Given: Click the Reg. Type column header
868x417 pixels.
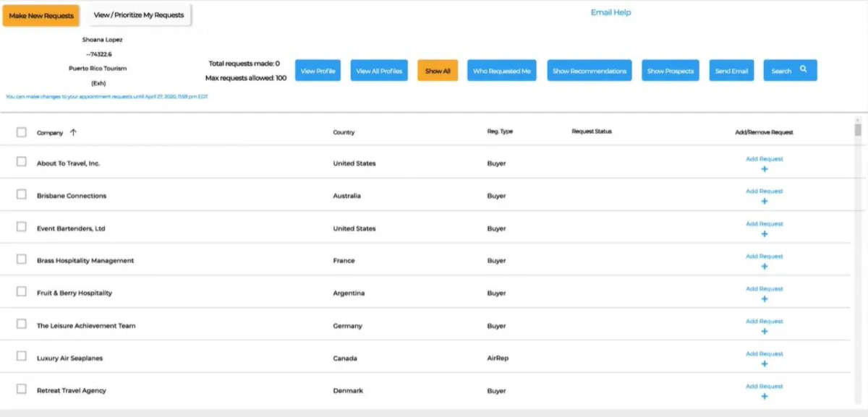Looking at the screenshot, I should [500, 132].
